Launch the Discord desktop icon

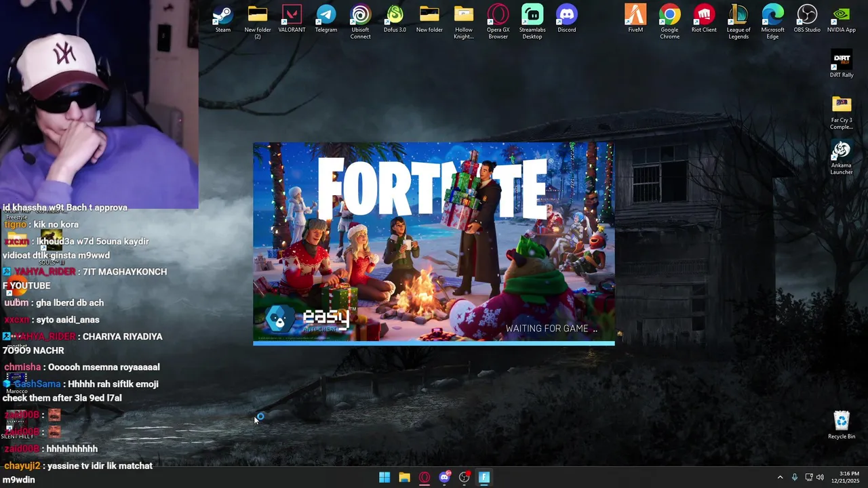(567, 19)
